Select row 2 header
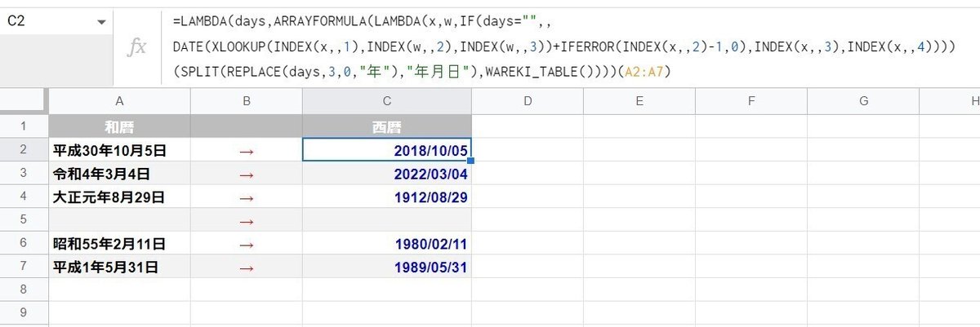The height and width of the screenshot is (327, 980). [24, 150]
